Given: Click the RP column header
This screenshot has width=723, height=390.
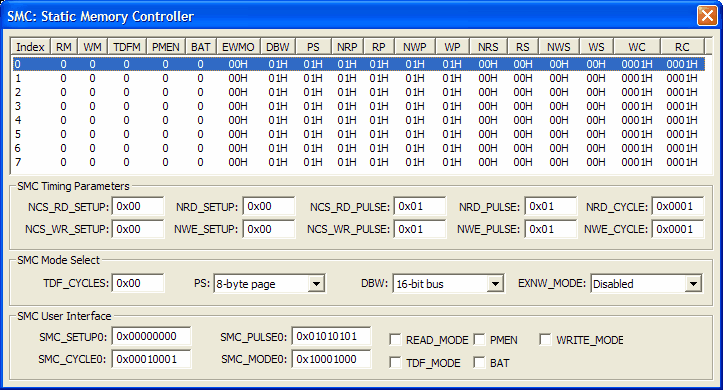Looking at the screenshot, I should point(379,47).
